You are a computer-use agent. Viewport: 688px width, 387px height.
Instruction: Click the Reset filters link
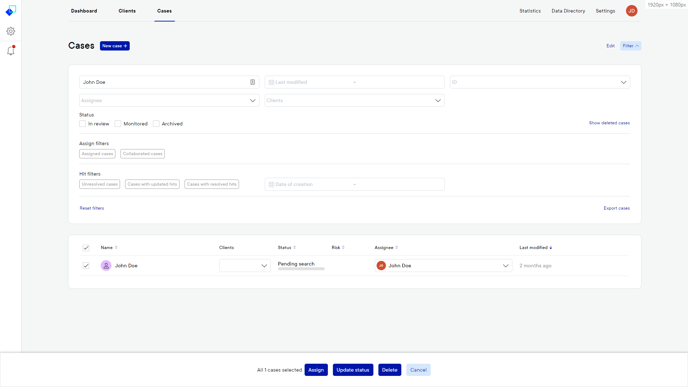click(92, 208)
